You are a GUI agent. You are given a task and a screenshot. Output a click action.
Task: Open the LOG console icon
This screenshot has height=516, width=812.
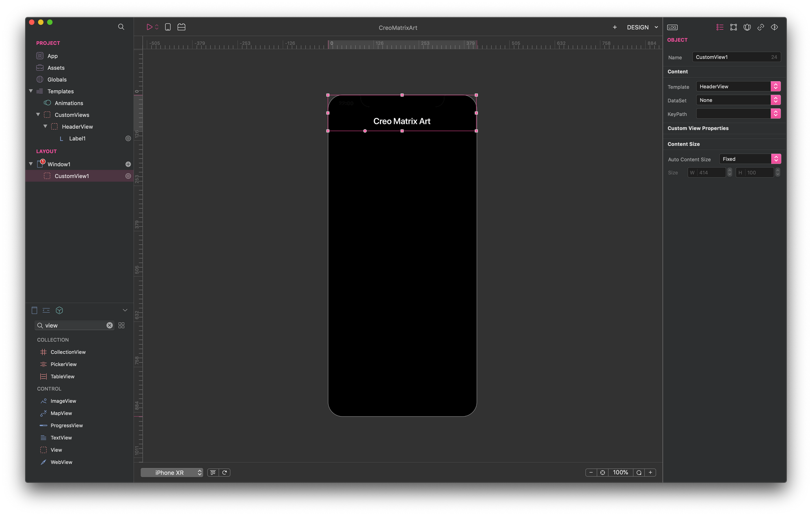(x=672, y=27)
